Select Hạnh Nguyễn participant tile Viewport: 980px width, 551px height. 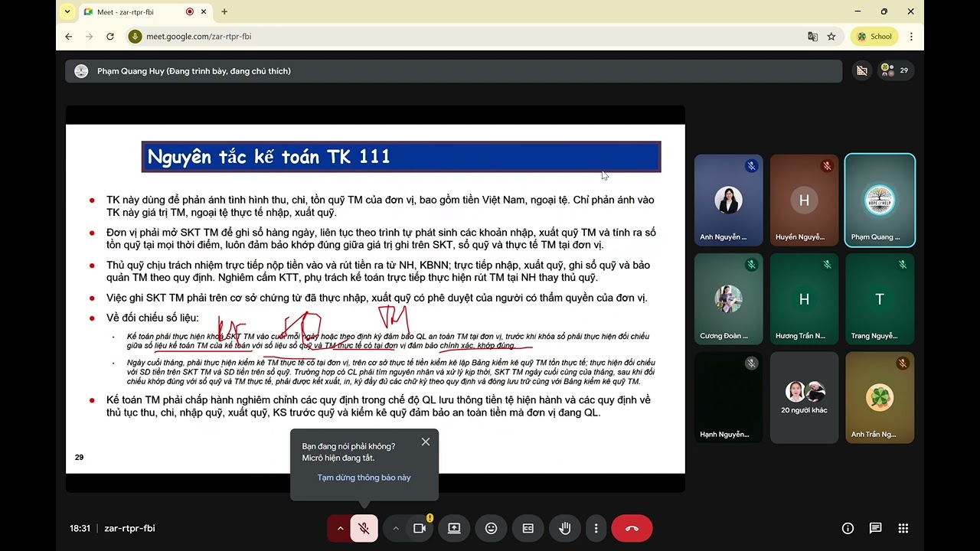tap(729, 398)
